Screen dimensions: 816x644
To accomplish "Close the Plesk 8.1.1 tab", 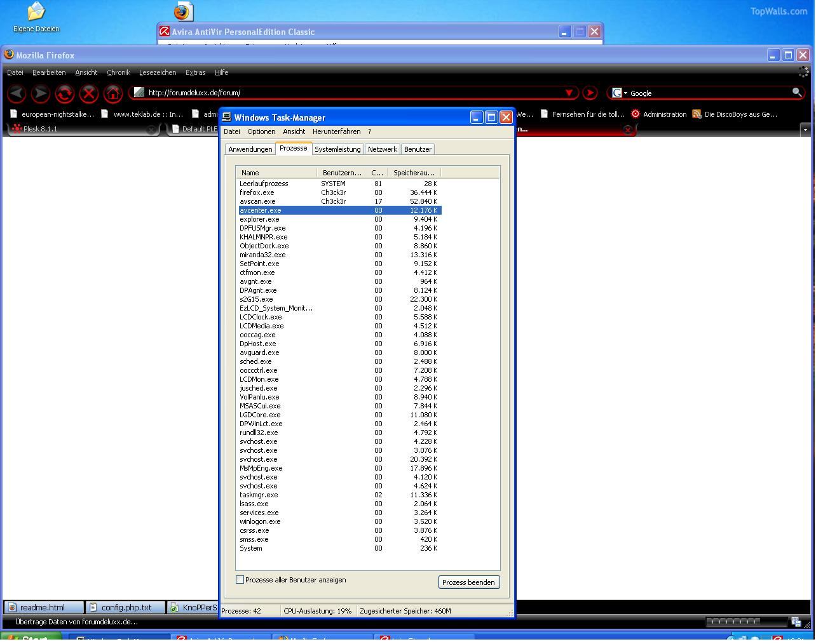I will click(151, 130).
